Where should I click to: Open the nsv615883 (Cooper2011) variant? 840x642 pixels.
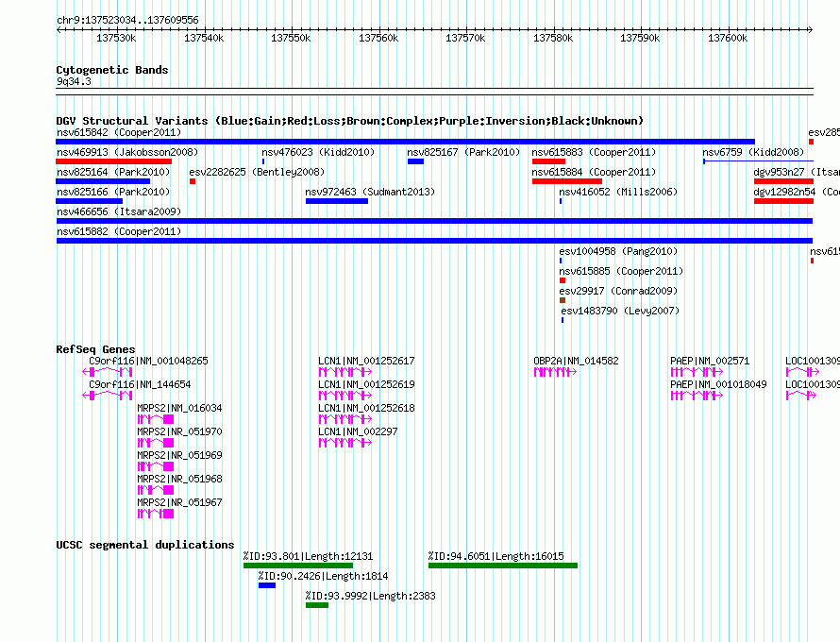pos(548,161)
